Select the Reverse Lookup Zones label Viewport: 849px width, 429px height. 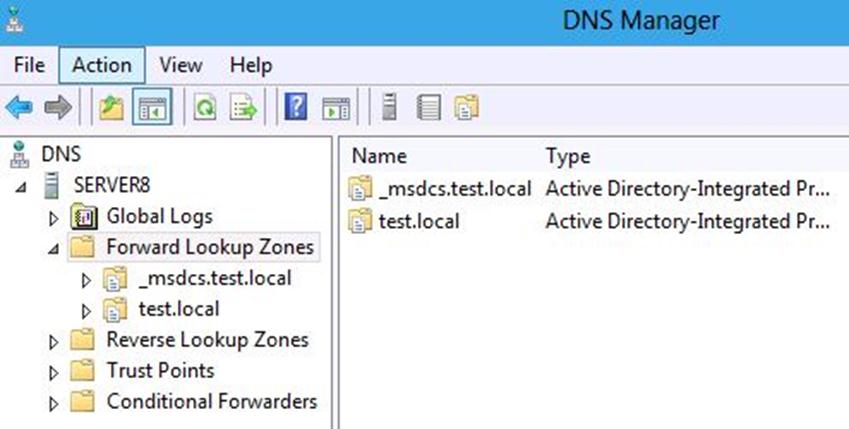pyautogui.click(x=207, y=340)
